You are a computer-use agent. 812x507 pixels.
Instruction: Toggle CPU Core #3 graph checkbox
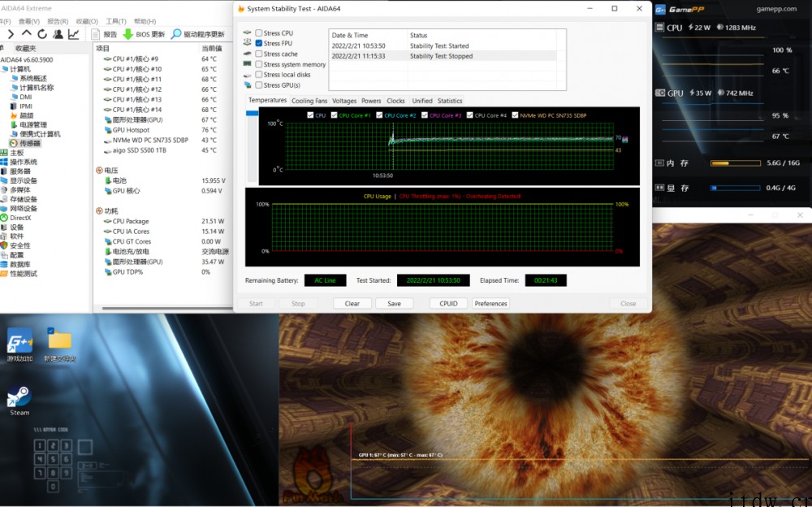pyautogui.click(x=425, y=115)
